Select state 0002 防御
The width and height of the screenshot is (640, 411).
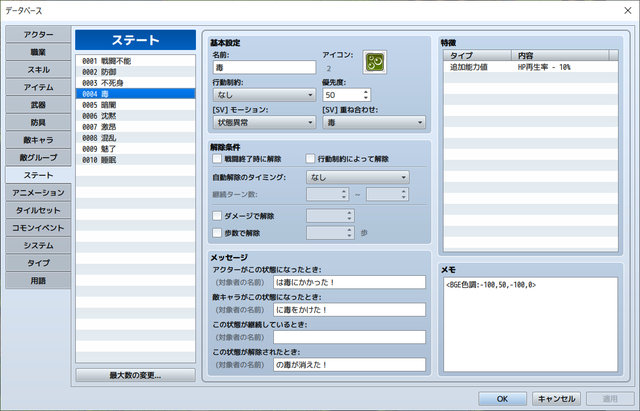136,72
